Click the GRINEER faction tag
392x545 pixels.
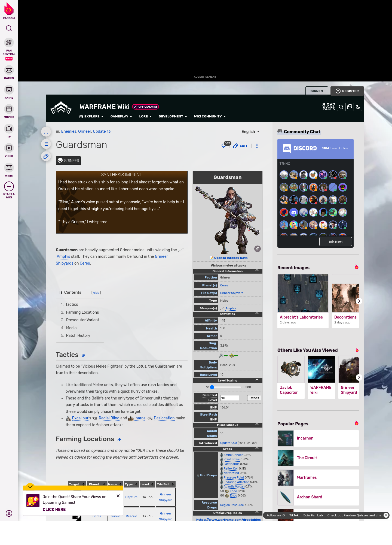tap(68, 161)
